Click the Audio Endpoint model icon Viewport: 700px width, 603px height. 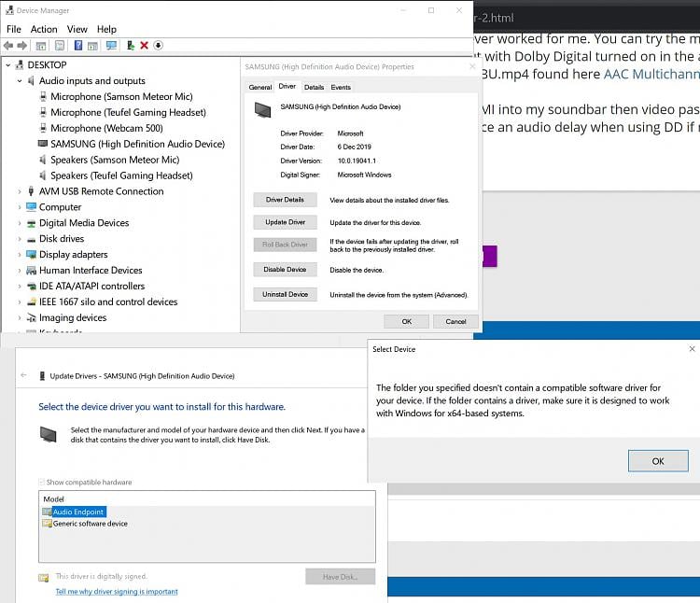point(47,512)
